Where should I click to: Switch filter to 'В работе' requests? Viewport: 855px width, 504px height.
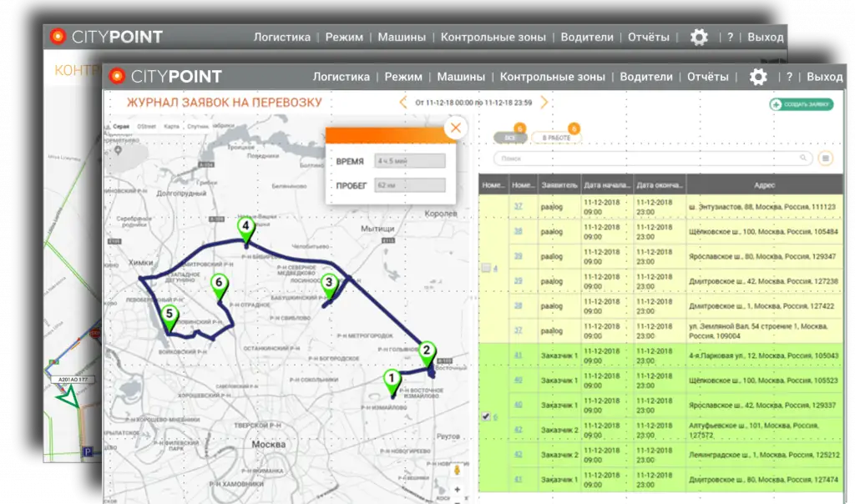(556, 137)
